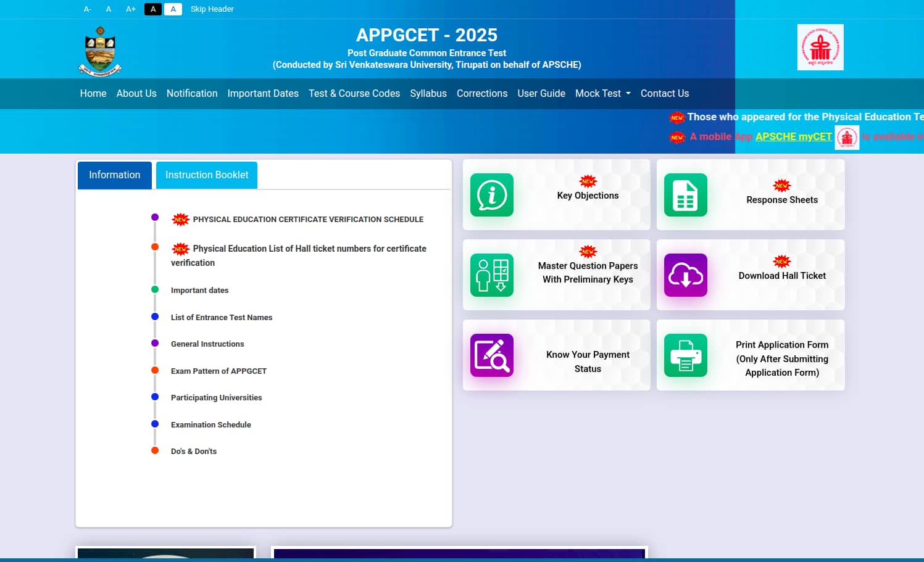The height and width of the screenshot is (562, 924).
Task: Click the Skip Header link
Action: pos(212,9)
